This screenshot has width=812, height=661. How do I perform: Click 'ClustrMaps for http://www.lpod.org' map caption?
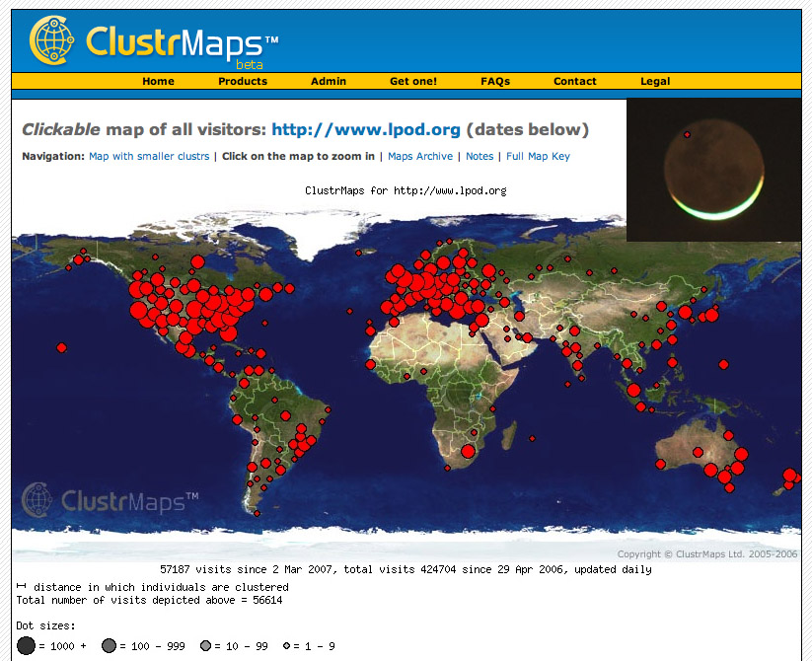coord(406,191)
